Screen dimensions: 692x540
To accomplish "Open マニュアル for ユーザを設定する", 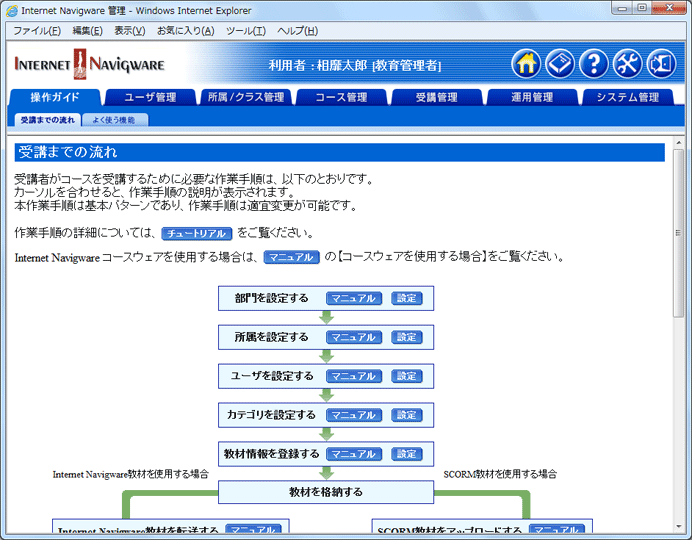I will point(354,376).
